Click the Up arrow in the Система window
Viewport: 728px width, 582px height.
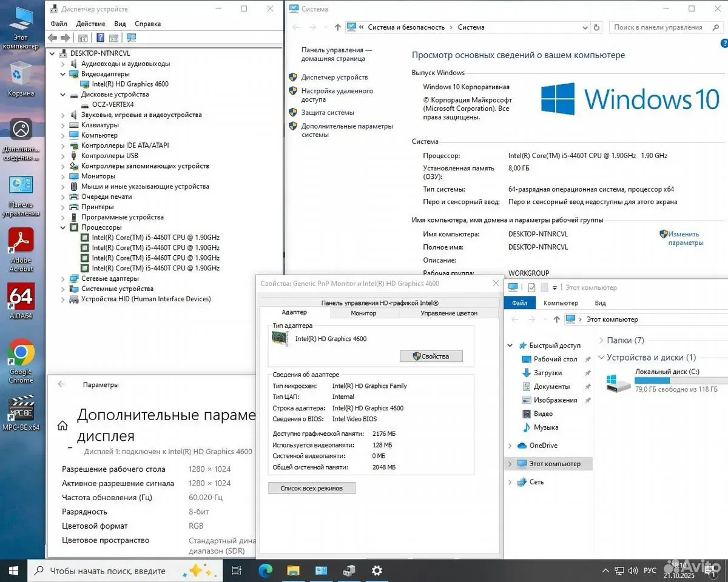338,27
